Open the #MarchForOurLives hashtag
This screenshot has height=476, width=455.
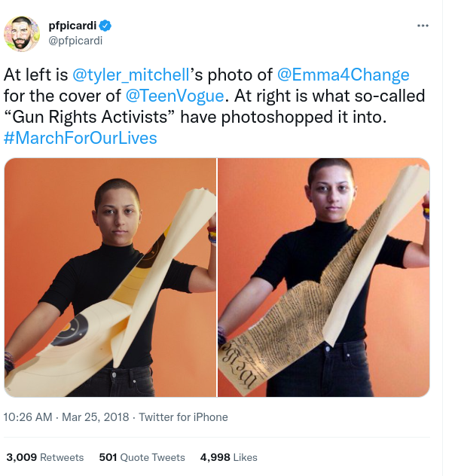coord(80,138)
